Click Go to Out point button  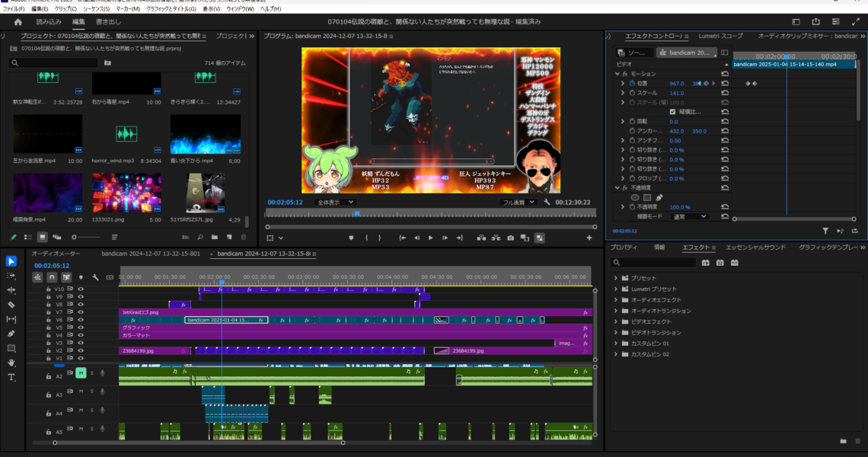click(459, 238)
